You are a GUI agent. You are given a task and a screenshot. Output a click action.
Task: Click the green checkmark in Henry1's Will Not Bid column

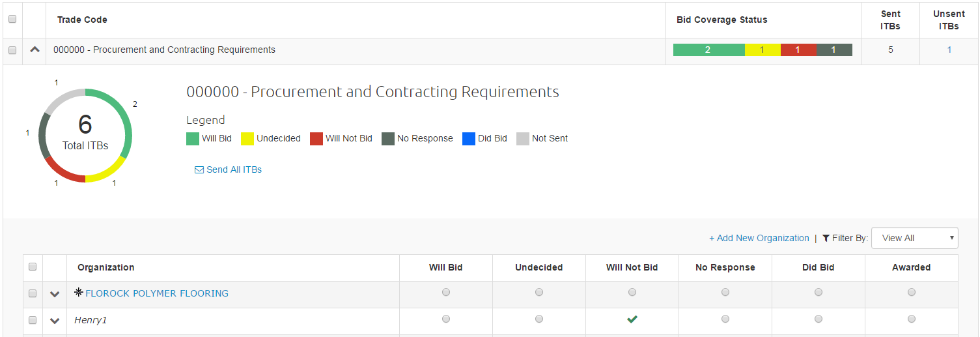pos(632,319)
